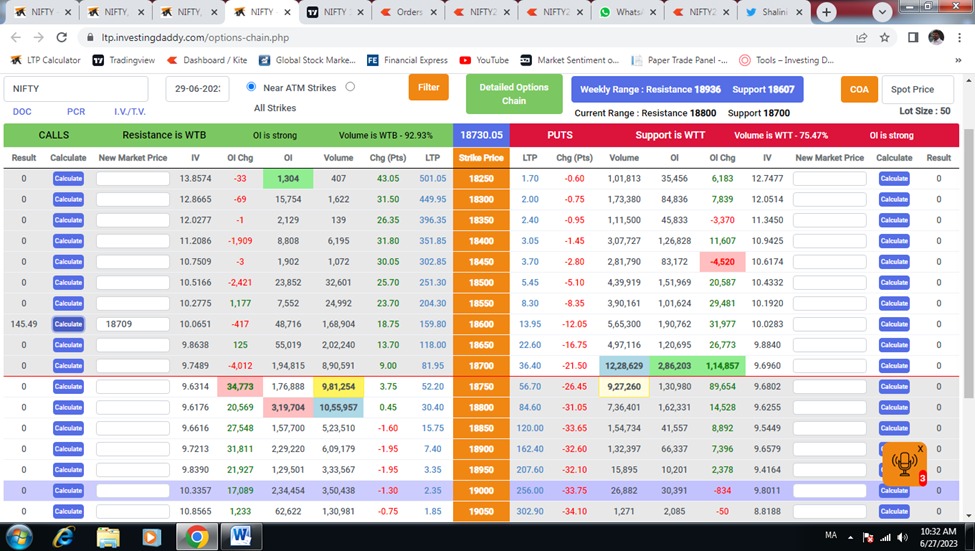The width and height of the screenshot is (975, 551).
Task: Click call New Market Price field showing 18709
Action: pyautogui.click(x=132, y=324)
